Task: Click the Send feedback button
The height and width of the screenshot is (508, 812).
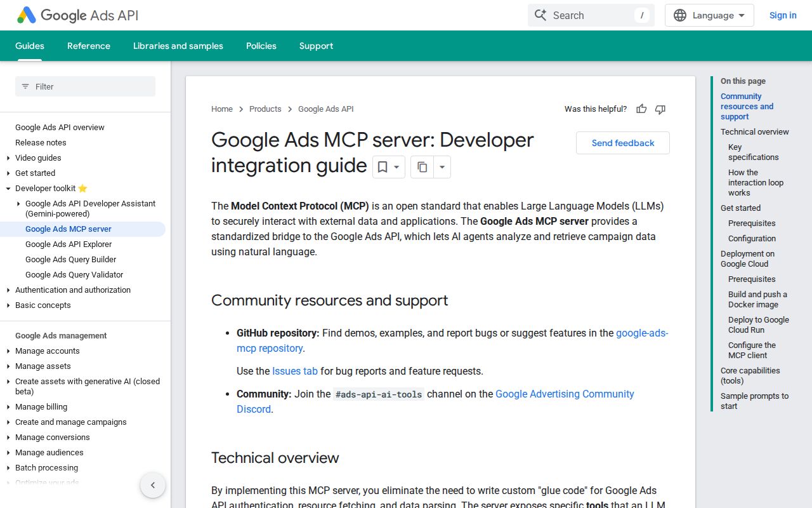Action: (623, 143)
